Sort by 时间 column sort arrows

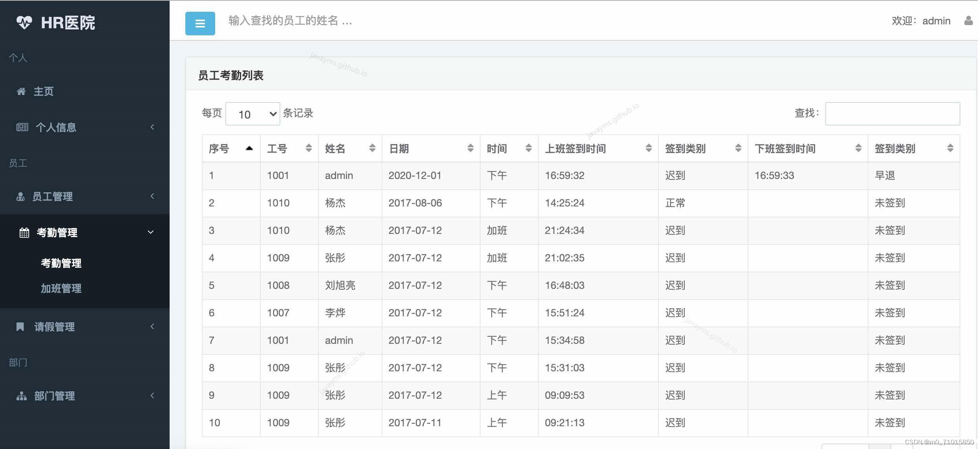click(528, 148)
